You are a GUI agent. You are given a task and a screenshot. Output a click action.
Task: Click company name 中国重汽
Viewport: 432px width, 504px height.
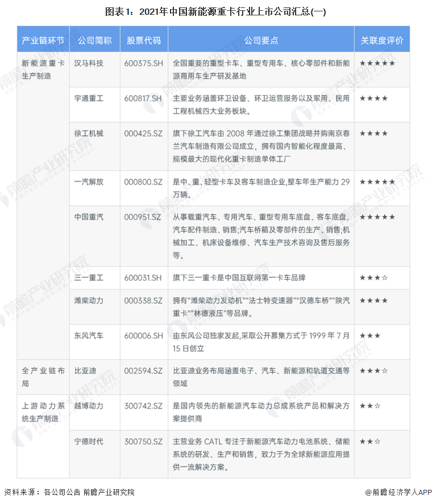[89, 217]
